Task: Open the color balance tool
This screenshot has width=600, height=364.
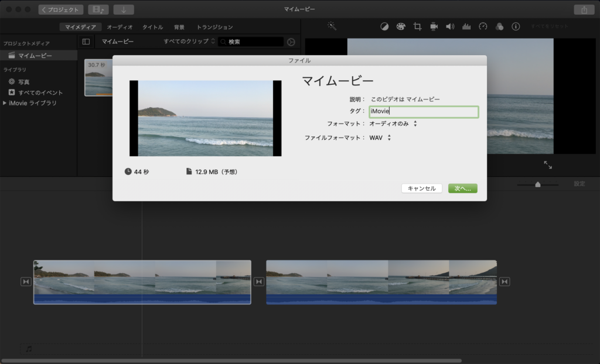Action: [x=385, y=27]
